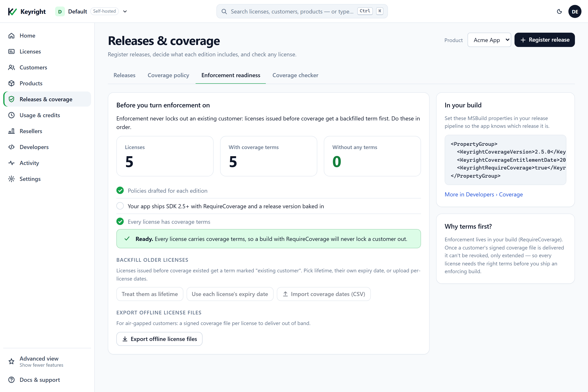Click the Usage & credits clock icon

click(x=11, y=115)
